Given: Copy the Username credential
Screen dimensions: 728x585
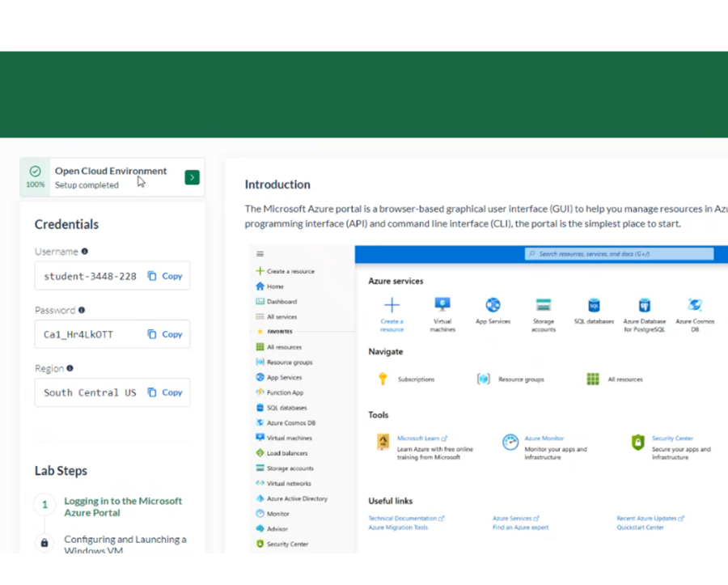Looking at the screenshot, I should (165, 276).
